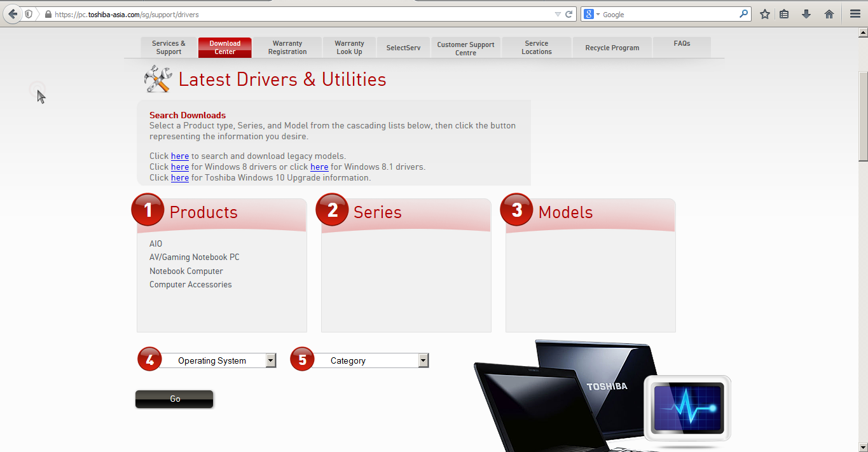The image size is (868, 452).
Task: Click the padlock site identity icon
Action: [x=48, y=14]
